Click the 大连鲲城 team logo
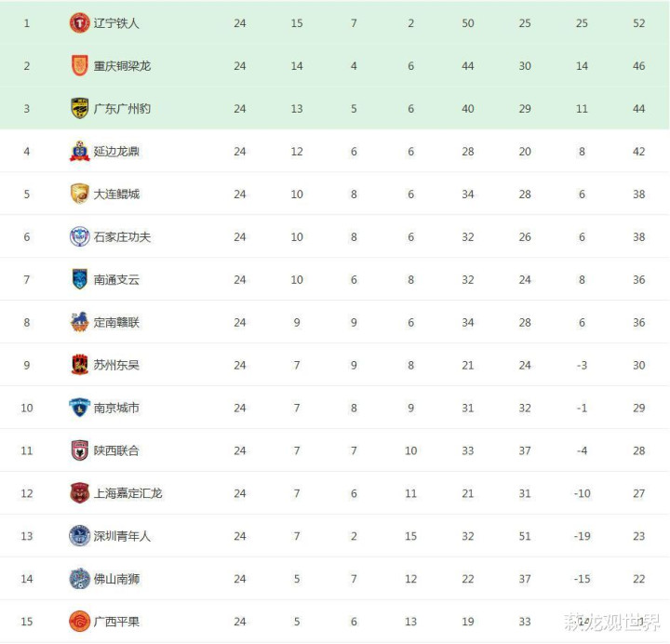Viewport: 670px width, 644px height. tap(79, 195)
